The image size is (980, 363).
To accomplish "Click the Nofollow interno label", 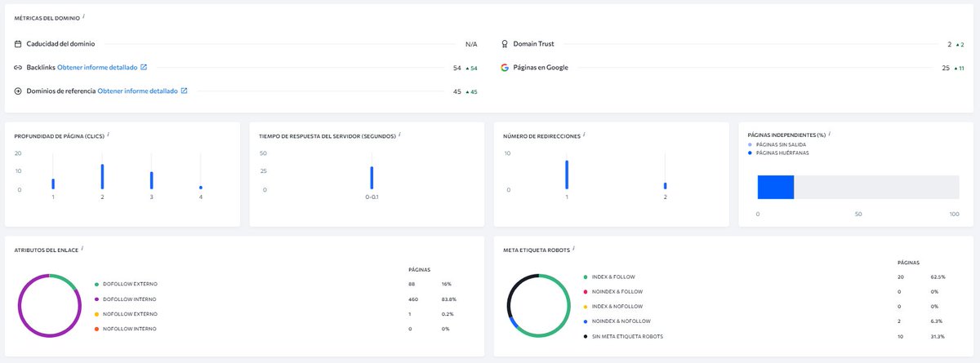I will [130, 329].
